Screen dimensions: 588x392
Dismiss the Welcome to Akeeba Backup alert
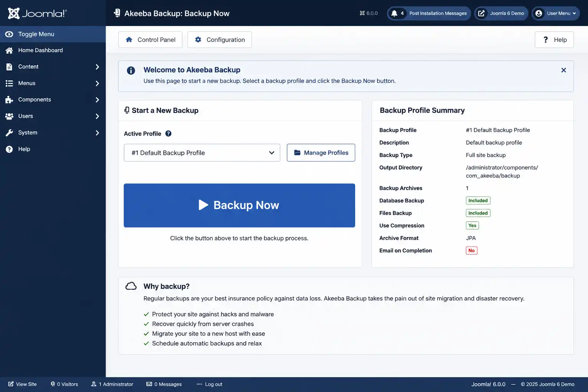pyautogui.click(x=563, y=70)
